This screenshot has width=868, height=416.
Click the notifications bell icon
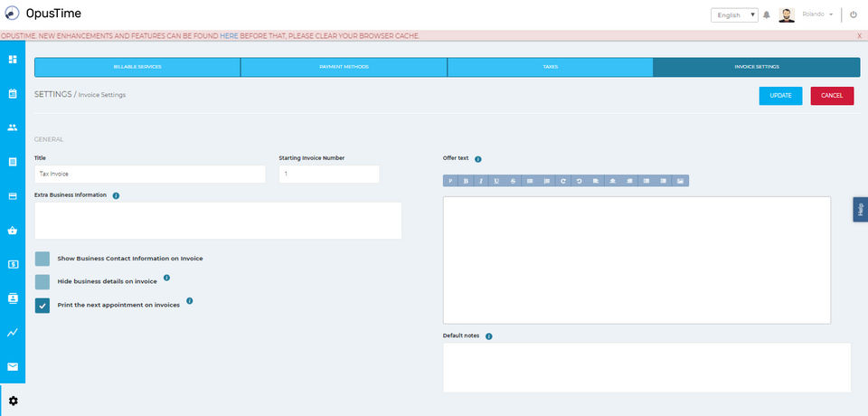click(766, 15)
